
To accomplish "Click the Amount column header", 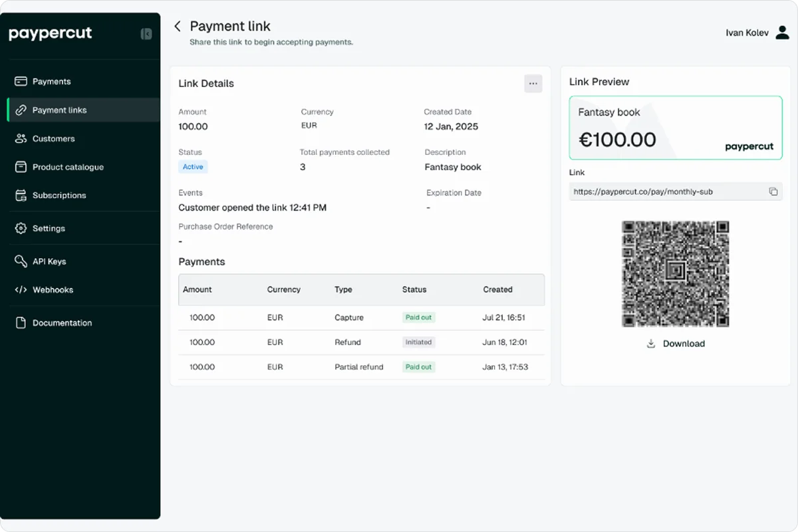I will pos(198,289).
